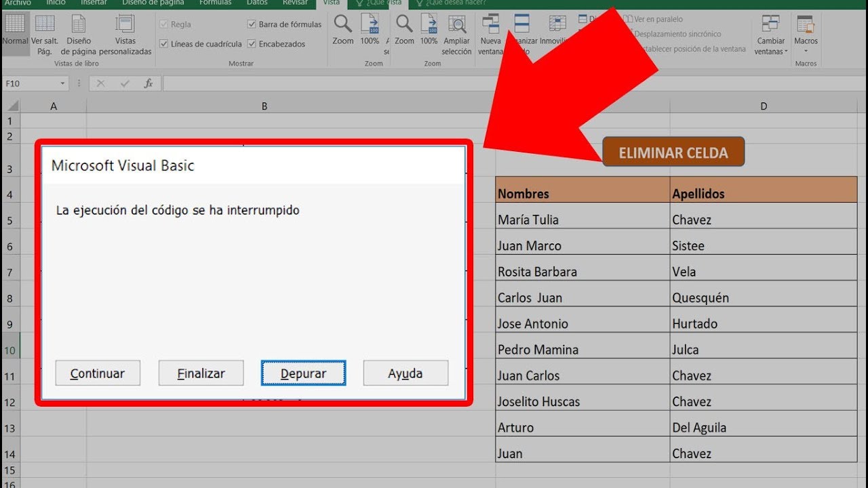Click the Desplazamiento sincrónico option
The height and width of the screenshot is (488, 868).
pos(677,34)
